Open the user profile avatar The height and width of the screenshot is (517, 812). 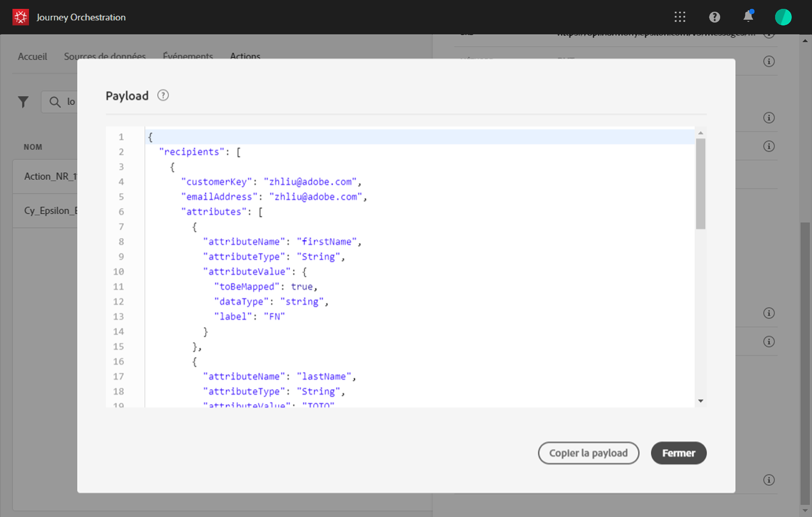[x=783, y=17]
